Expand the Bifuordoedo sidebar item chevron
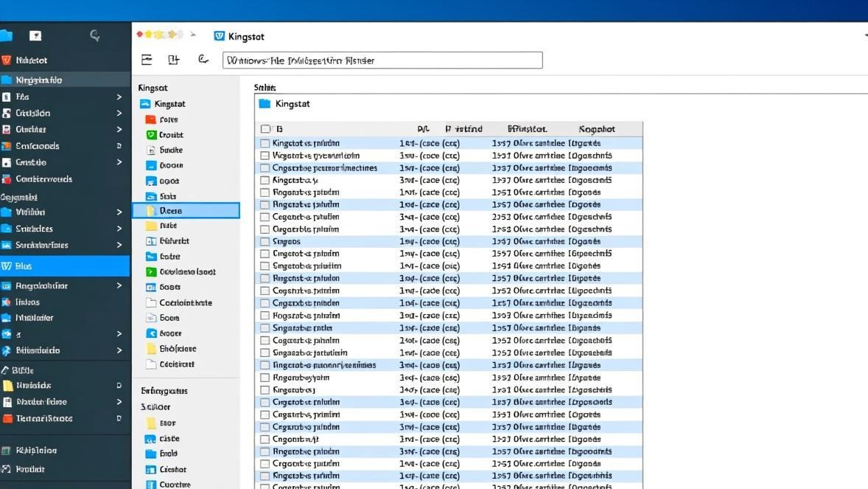 [119, 350]
